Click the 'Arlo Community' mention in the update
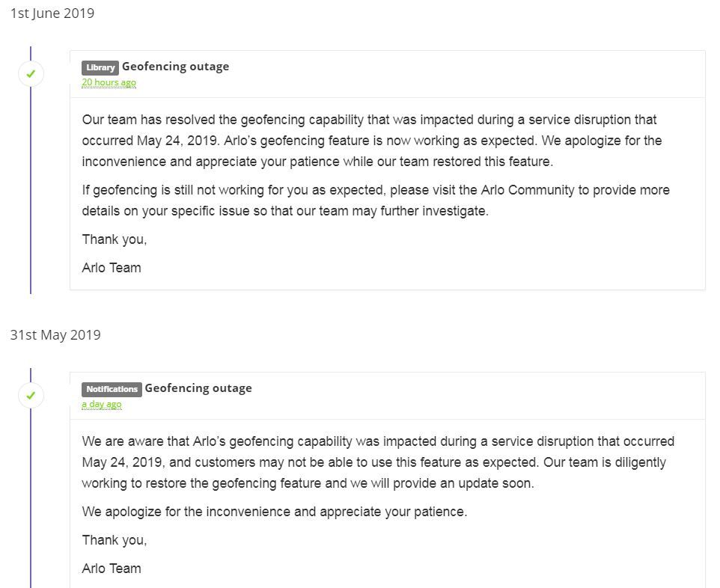The image size is (720, 588). coord(528,190)
